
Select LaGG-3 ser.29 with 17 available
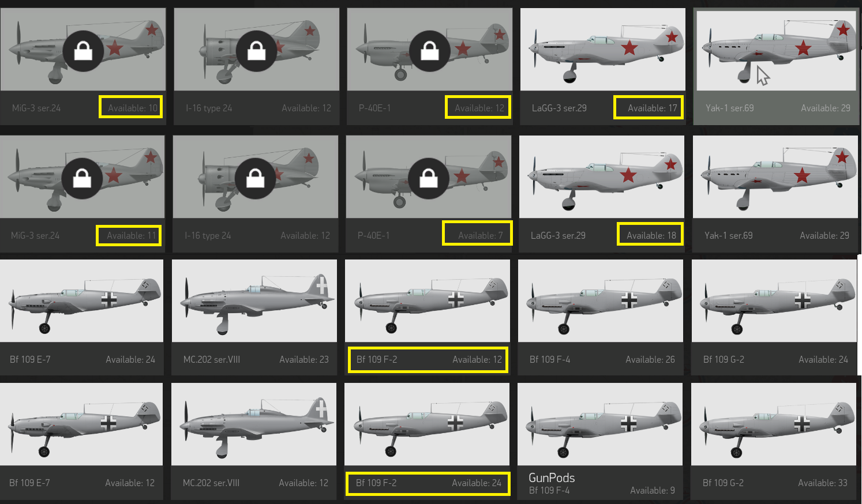pos(603,66)
